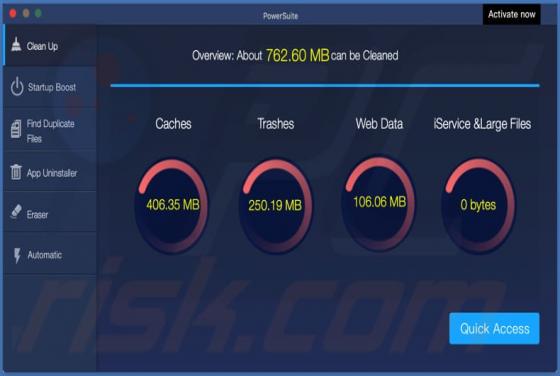Click the Quick Access button
Screen dimensions: 560x376
pyautogui.click(x=494, y=329)
